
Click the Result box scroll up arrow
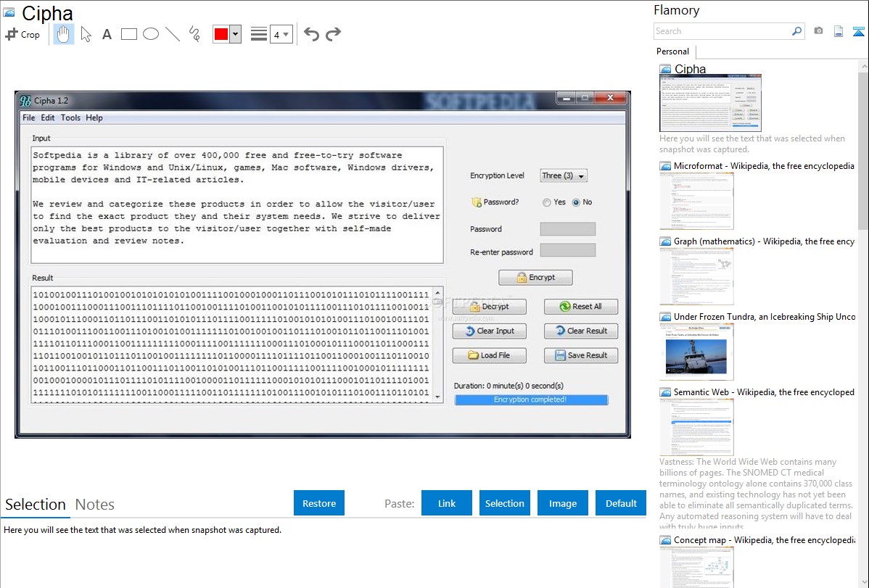pyautogui.click(x=438, y=293)
